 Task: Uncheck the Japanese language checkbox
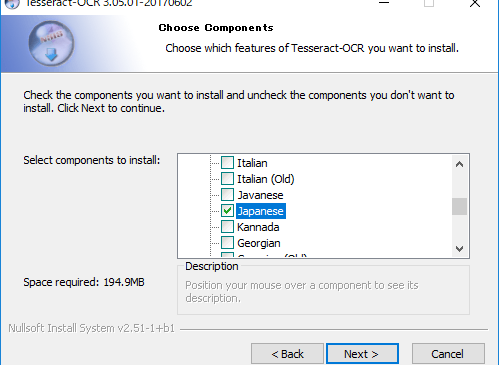point(227,211)
